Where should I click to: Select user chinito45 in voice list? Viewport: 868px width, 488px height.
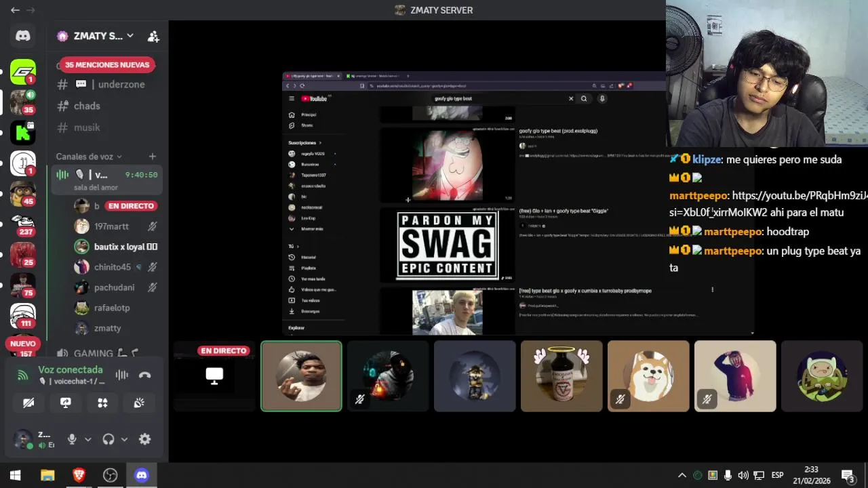[x=115, y=267]
